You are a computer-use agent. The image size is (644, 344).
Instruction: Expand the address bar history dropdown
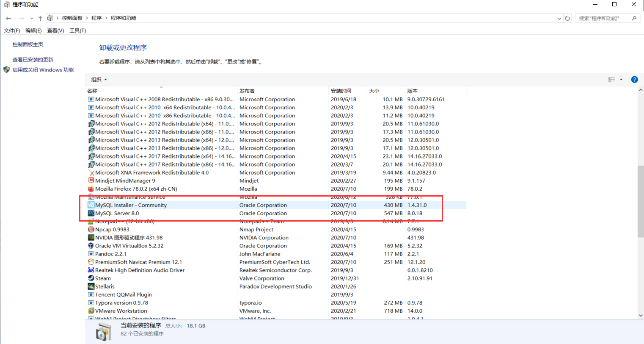pos(559,18)
